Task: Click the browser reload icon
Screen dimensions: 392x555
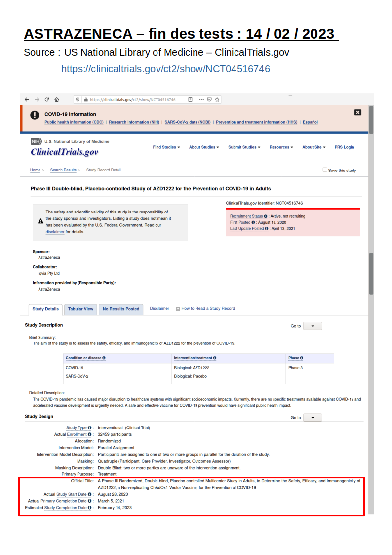Action: tap(47, 99)
